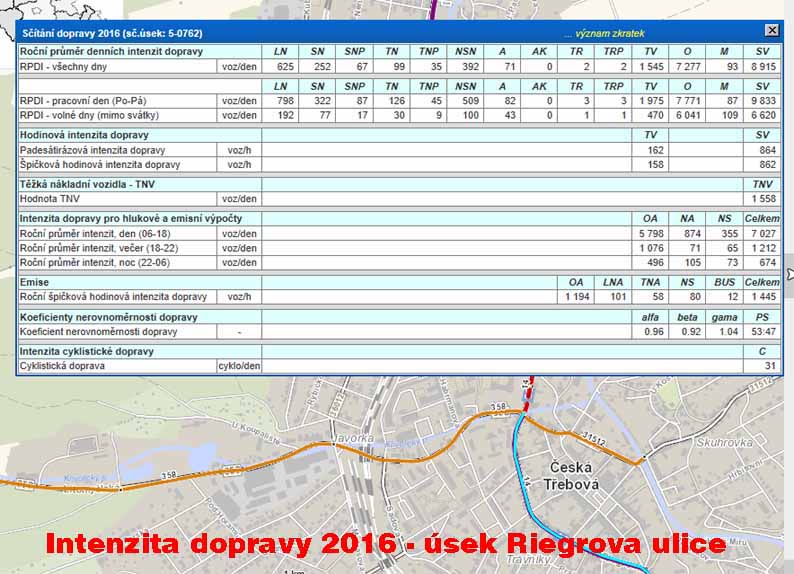Image resolution: width=794 pixels, height=574 pixels.
Task: Select TV value 1 975 in pracovní den row
Action: pos(651,101)
